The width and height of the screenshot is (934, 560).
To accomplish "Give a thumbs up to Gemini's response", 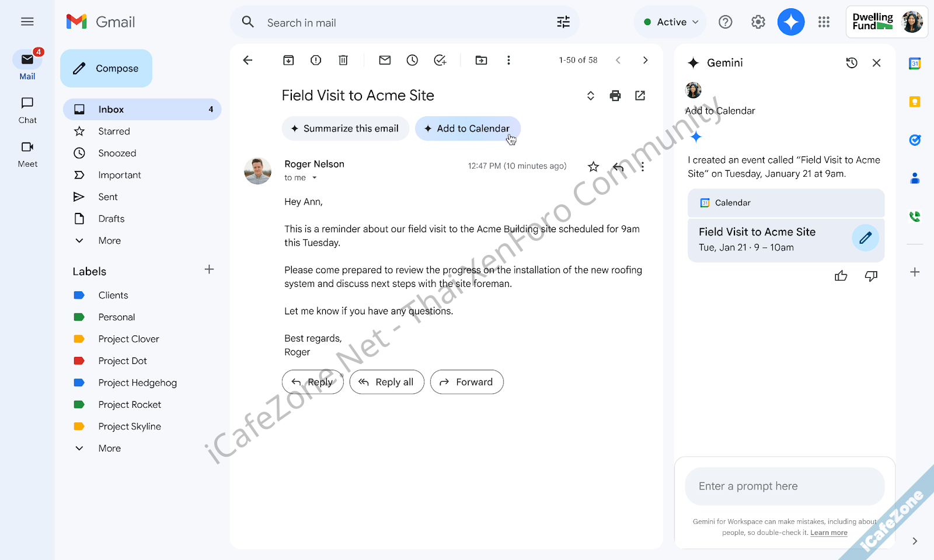I will [x=841, y=276].
